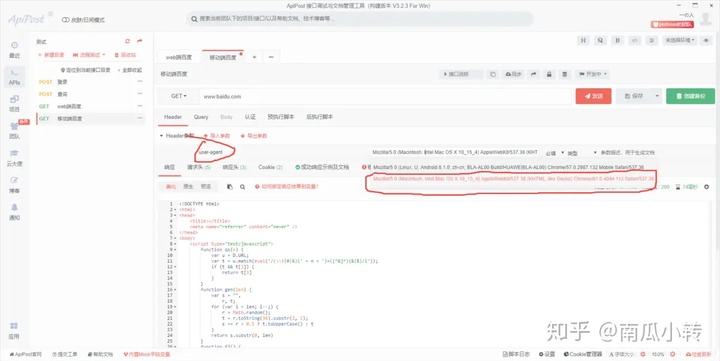Select the 预执行脚本 tab

[281, 117]
